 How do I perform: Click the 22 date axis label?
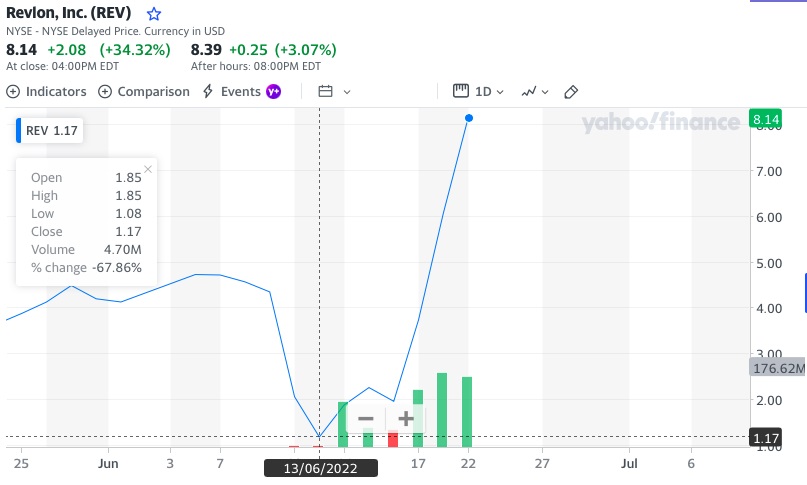pos(468,463)
